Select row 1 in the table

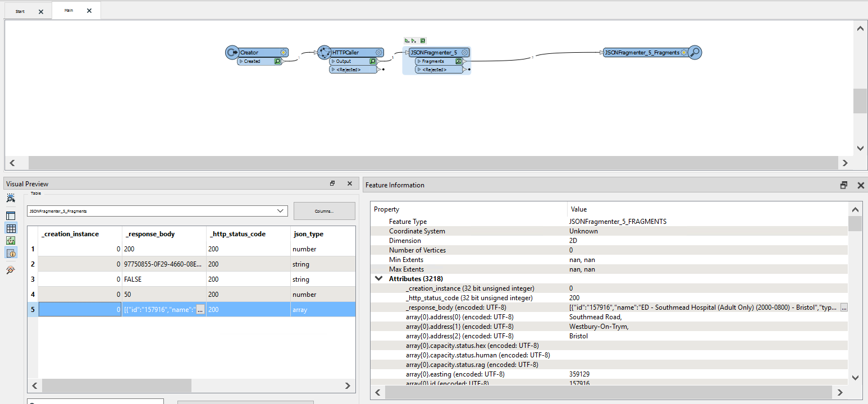coord(33,249)
